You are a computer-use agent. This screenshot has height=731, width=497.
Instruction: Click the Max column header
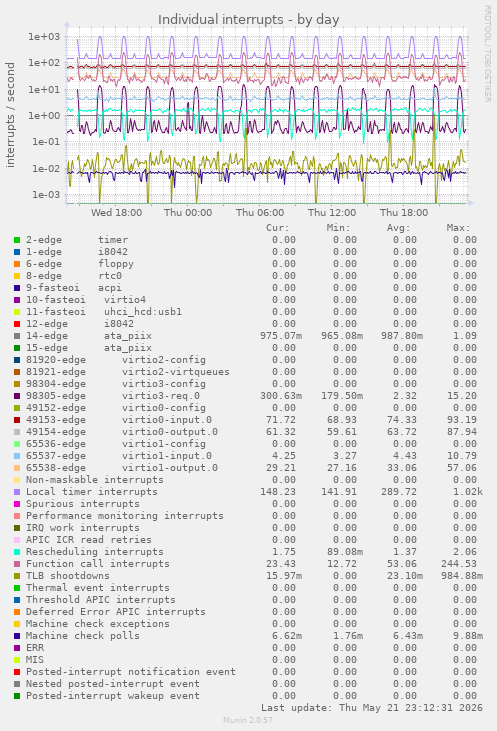[458, 228]
